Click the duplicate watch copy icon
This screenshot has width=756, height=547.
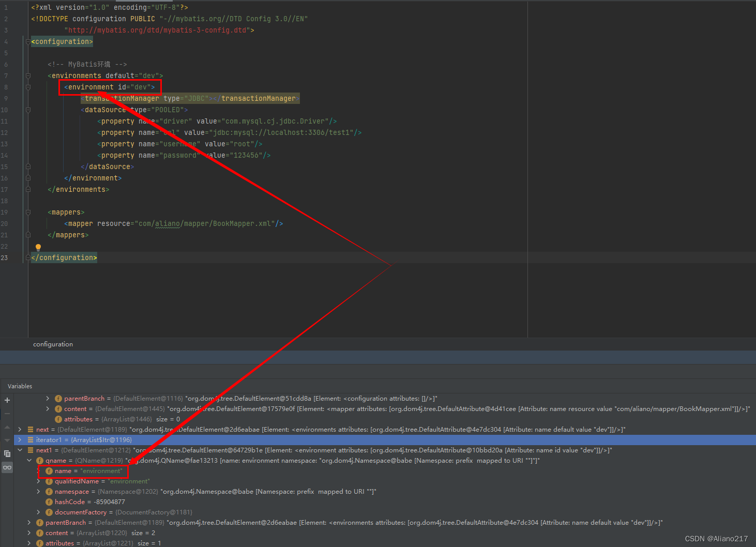(7, 453)
